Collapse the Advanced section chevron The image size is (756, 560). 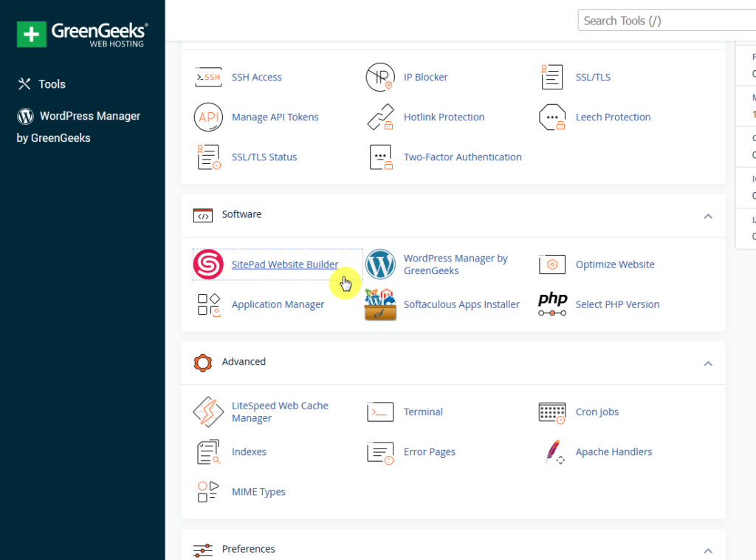(708, 363)
